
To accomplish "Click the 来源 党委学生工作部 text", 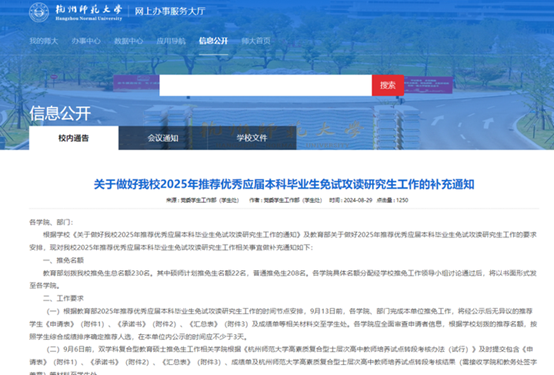I will click(x=202, y=200).
